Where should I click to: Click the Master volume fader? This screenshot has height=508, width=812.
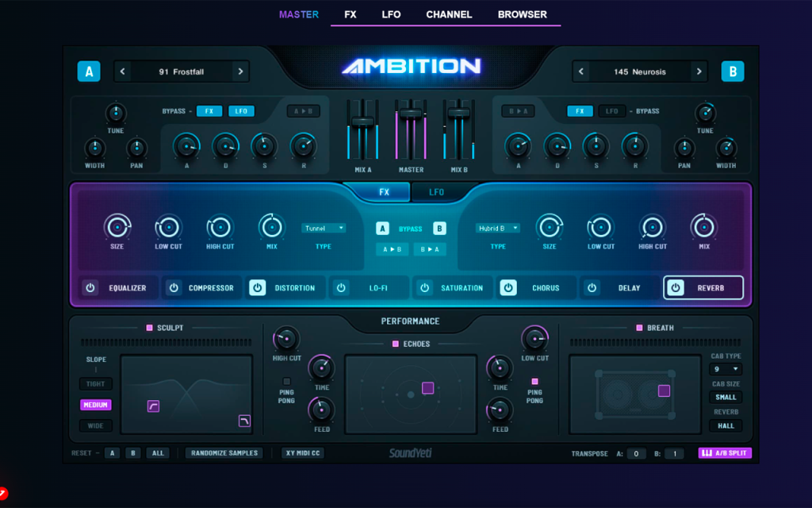click(x=412, y=114)
